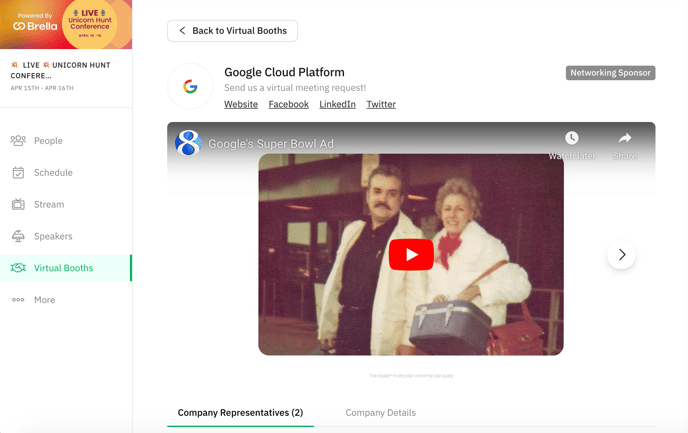
Task: Open the Twitter link
Action: (x=381, y=104)
